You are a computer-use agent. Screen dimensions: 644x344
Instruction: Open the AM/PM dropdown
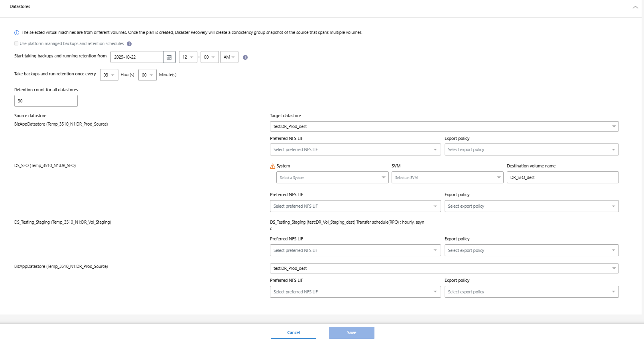click(x=229, y=57)
